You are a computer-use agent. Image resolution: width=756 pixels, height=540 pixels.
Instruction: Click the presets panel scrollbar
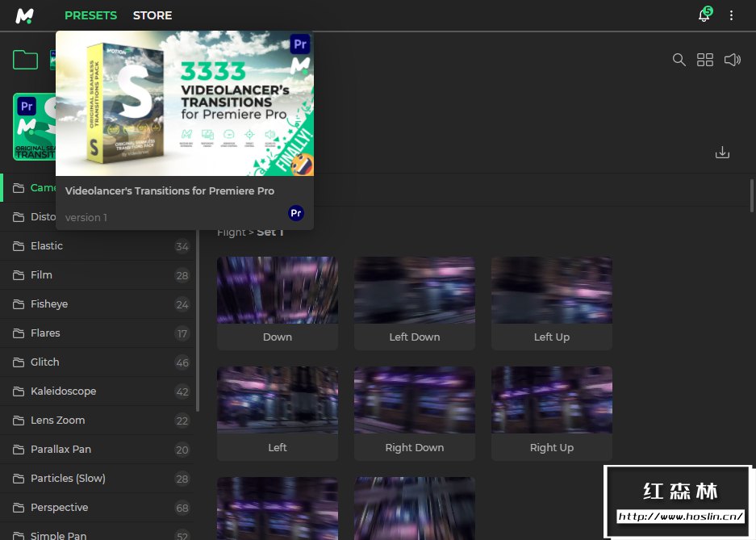pos(752,196)
